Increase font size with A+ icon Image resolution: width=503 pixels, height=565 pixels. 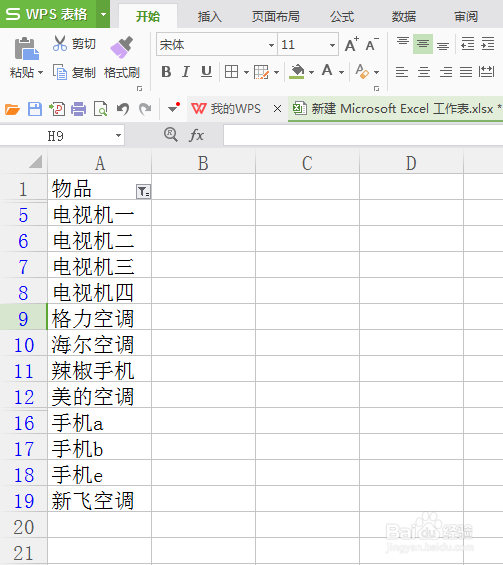(x=351, y=45)
